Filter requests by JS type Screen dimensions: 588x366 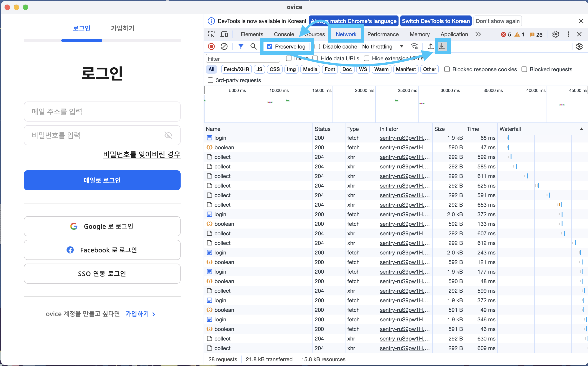point(259,69)
